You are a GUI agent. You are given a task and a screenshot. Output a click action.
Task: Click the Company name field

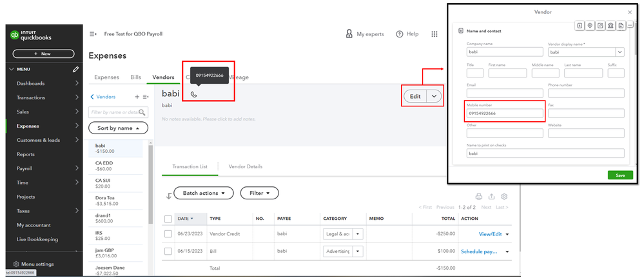click(505, 52)
